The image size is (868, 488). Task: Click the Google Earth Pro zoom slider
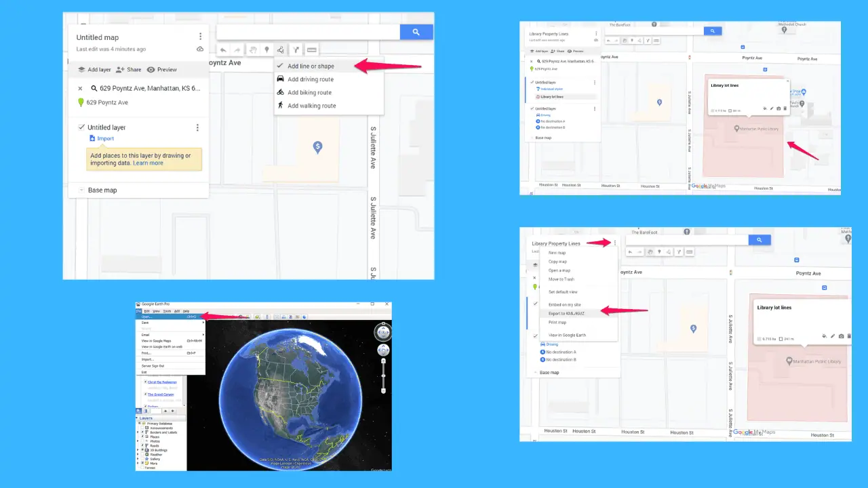[x=383, y=376]
